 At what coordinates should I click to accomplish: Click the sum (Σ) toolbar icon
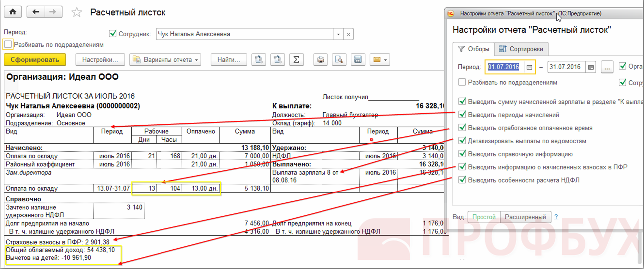(296, 60)
